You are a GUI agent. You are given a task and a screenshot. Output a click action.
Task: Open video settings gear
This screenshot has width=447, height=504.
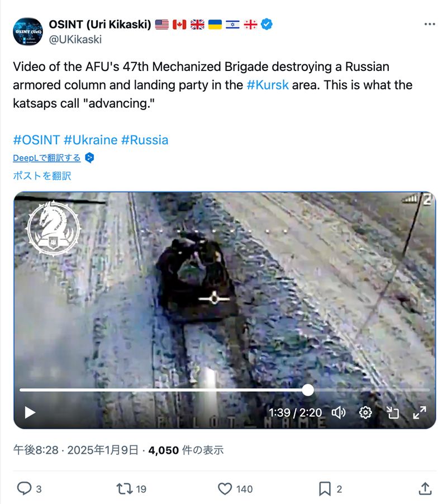365,412
